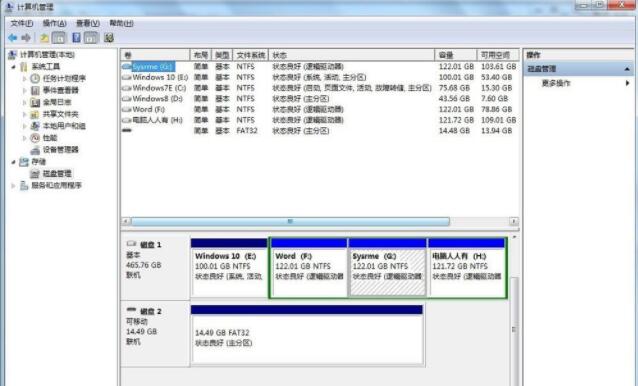Open the 帮助(H) menu

click(121, 23)
